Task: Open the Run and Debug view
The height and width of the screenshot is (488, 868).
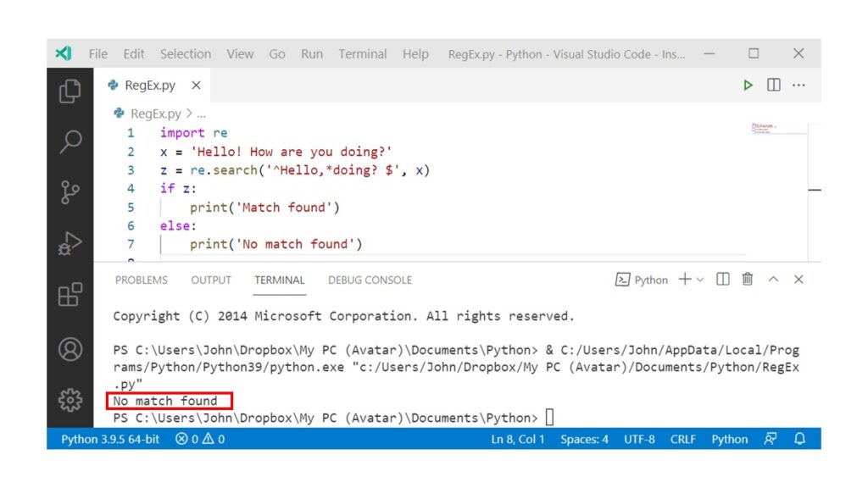Action: pyautogui.click(x=70, y=243)
